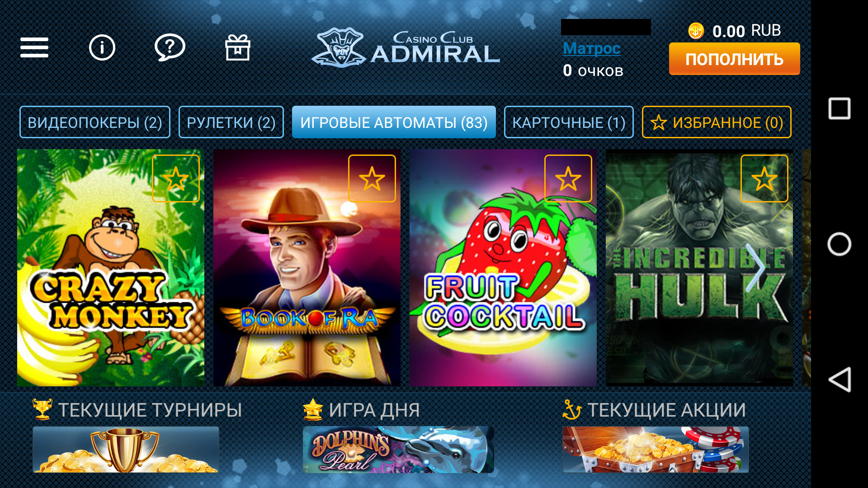Open the info icon page
Viewport: 868px width, 488px height.
(102, 47)
